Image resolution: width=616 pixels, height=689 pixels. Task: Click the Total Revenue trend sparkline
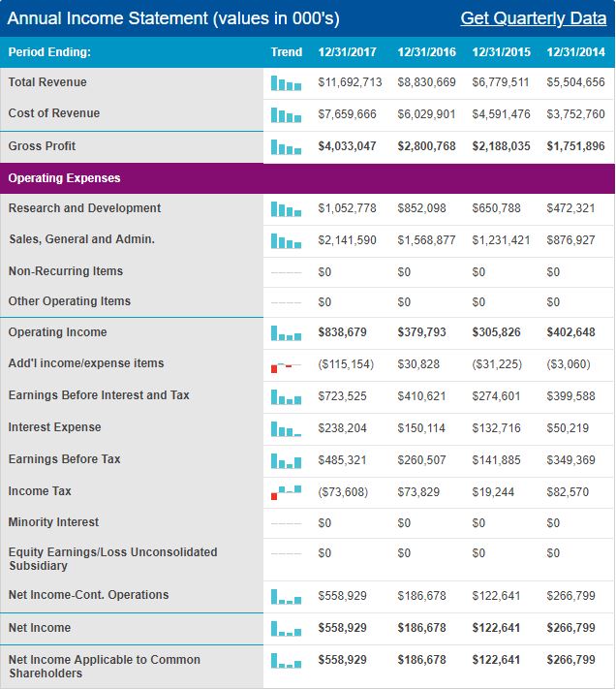[286, 84]
